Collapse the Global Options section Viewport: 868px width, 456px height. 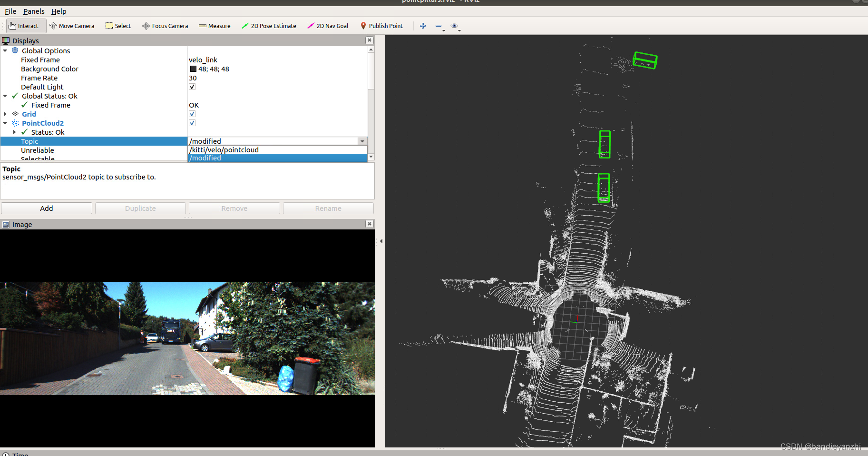click(5, 50)
